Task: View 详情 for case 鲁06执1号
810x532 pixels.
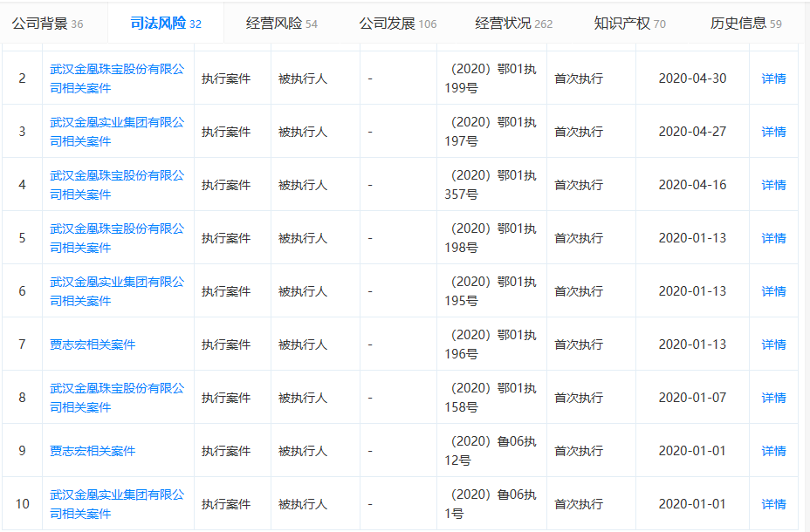Action: pos(773,503)
